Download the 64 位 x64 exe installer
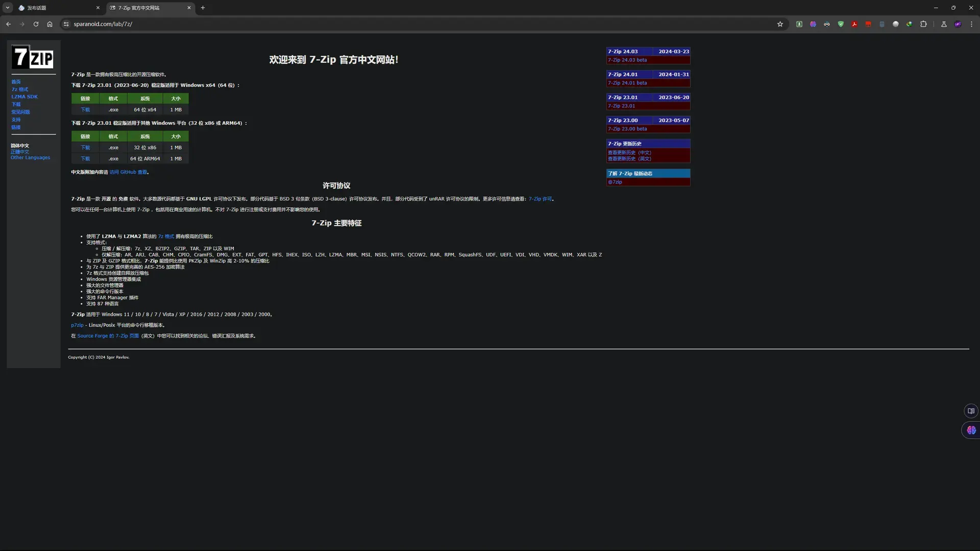This screenshot has width=980, height=551. (x=85, y=110)
